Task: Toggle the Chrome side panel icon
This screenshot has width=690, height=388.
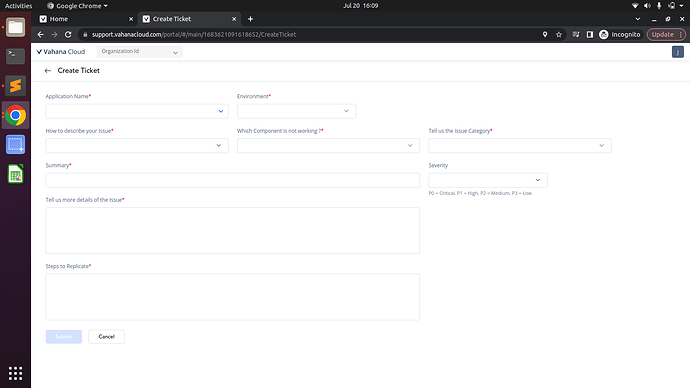Action: [590, 34]
